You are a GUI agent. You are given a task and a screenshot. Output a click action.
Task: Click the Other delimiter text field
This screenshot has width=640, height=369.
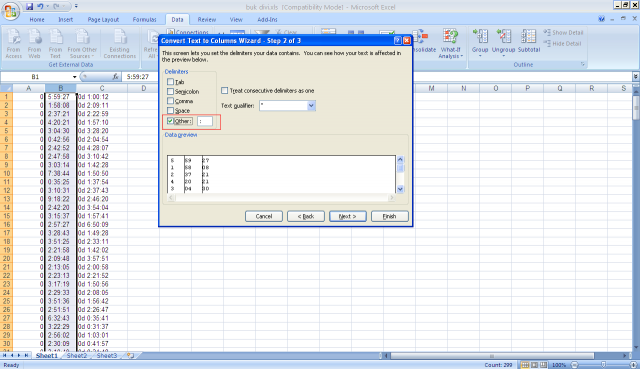[205, 121]
